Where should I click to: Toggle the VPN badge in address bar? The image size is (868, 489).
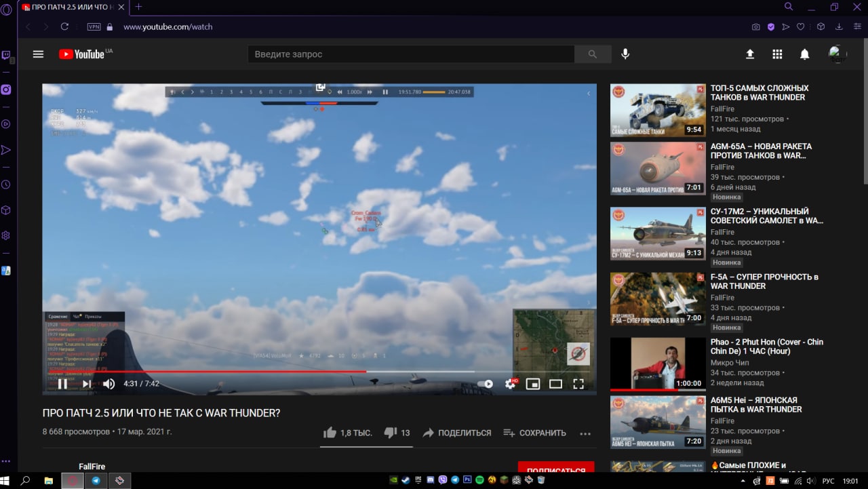tap(94, 27)
